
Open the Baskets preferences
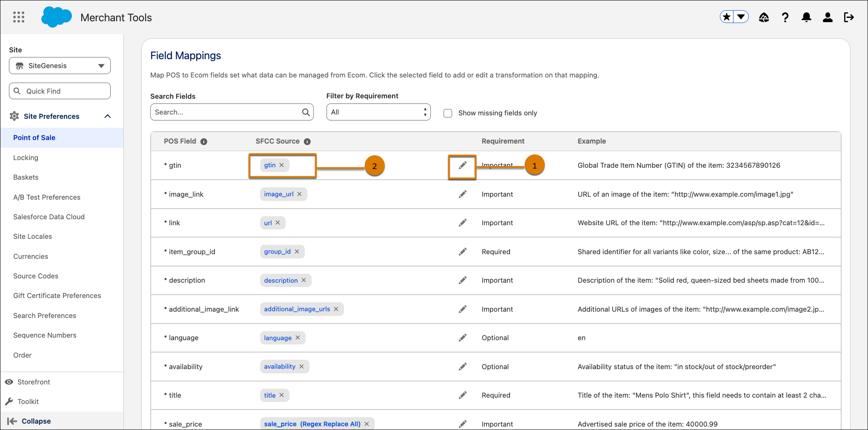click(26, 177)
